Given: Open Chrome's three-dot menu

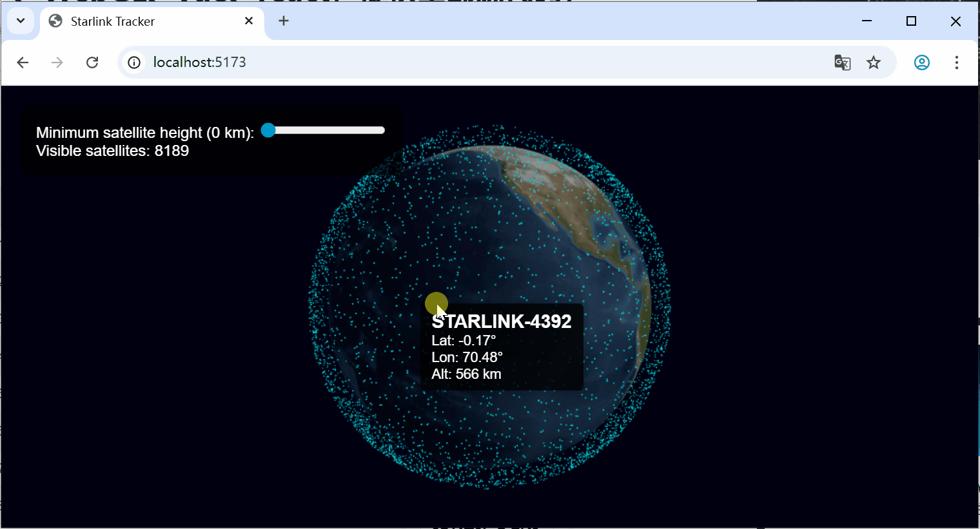Looking at the screenshot, I should coord(957,63).
